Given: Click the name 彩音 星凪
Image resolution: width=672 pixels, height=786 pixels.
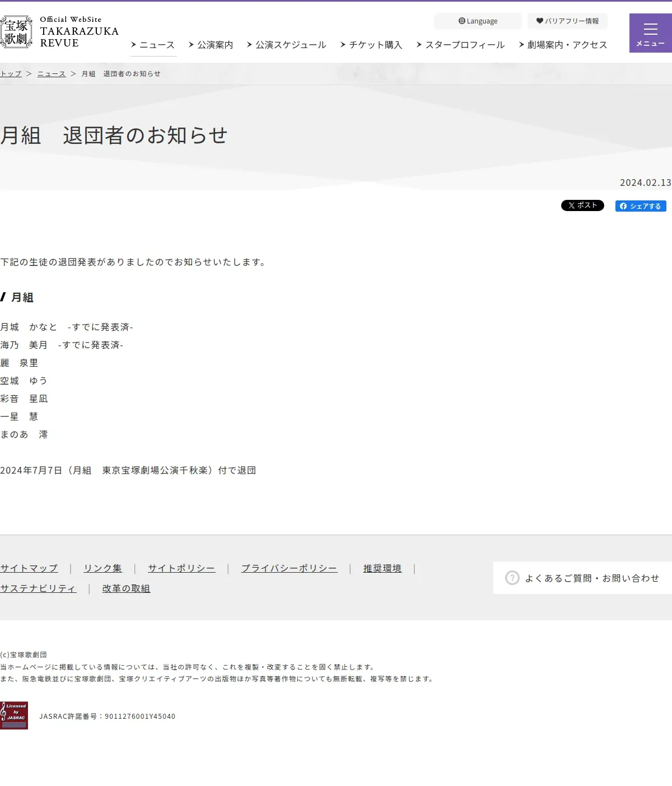Looking at the screenshot, I should point(24,399).
